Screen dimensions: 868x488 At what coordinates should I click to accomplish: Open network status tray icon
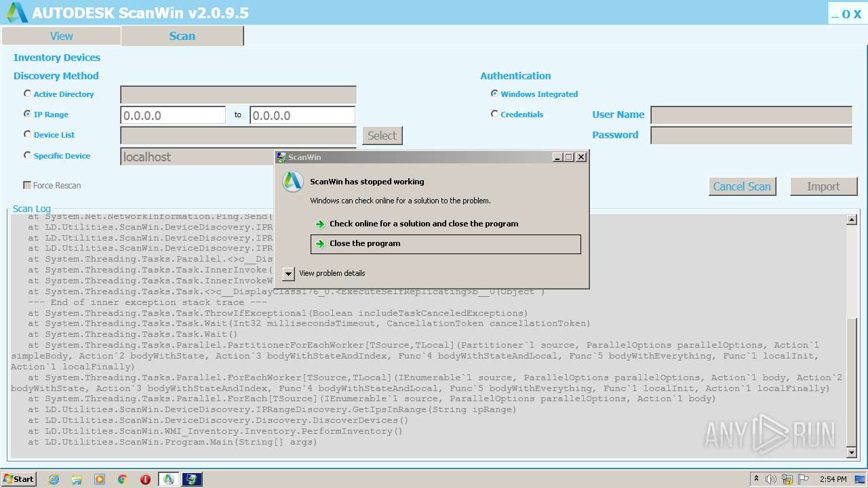point(787,479)
